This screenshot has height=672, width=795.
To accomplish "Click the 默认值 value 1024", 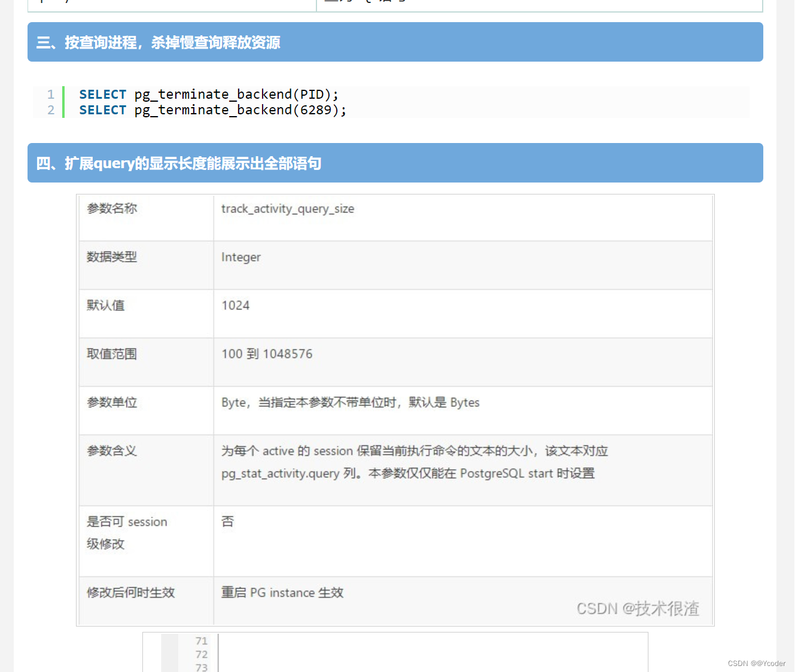I will click(235, 305).
